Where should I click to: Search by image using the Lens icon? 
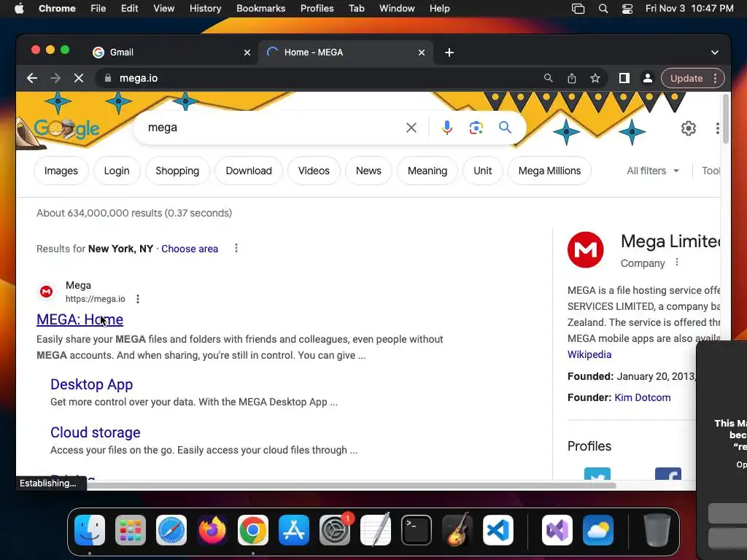[476, 128]
